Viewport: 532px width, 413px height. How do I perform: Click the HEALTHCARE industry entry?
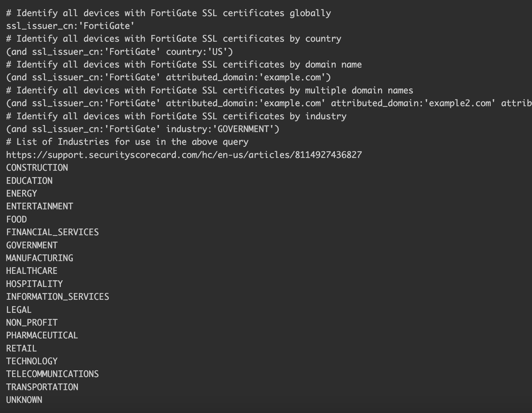coord(32,271)
